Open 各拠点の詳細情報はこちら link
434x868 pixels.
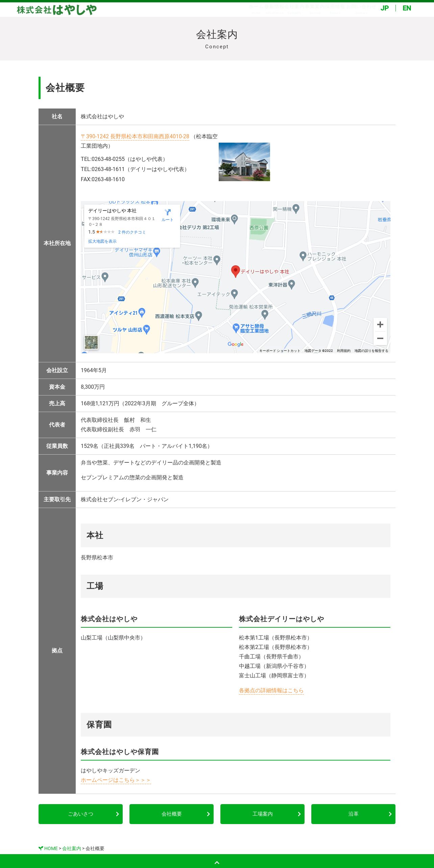(x=271, y=691)
